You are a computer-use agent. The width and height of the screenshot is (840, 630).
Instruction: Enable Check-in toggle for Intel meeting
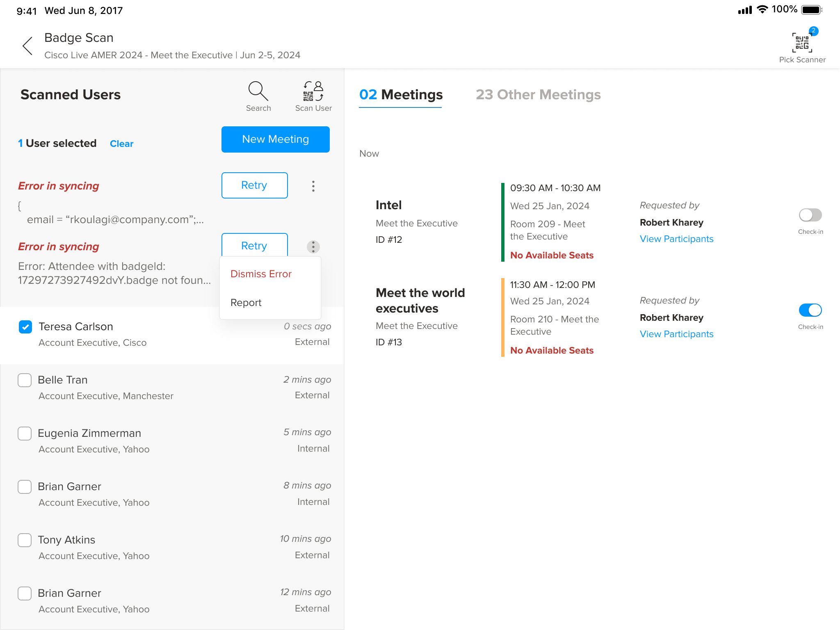(x=810, y=215)
